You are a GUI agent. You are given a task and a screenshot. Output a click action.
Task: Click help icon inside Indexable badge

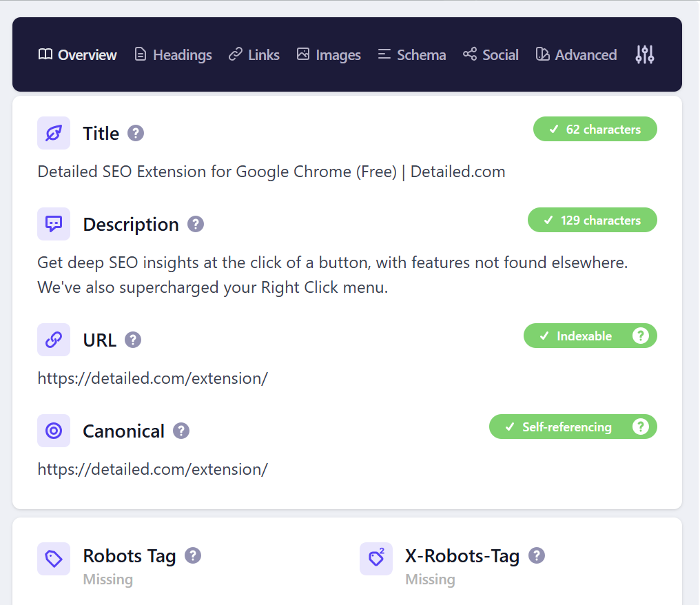click(x=641, y=336)
